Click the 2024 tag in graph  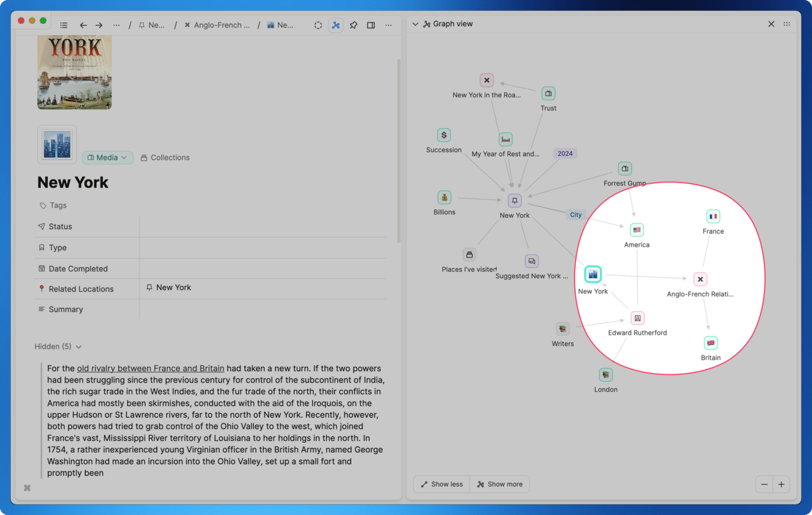[x=565, y=153]
